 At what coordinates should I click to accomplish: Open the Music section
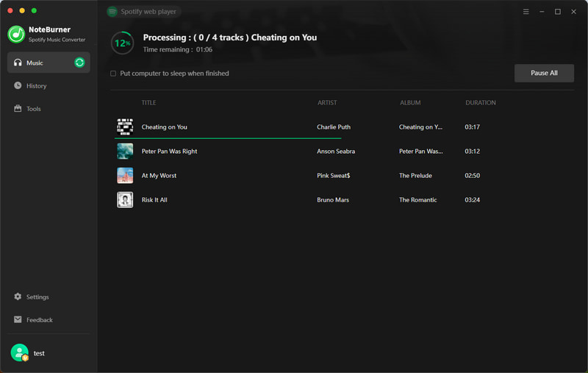(49, 63)
